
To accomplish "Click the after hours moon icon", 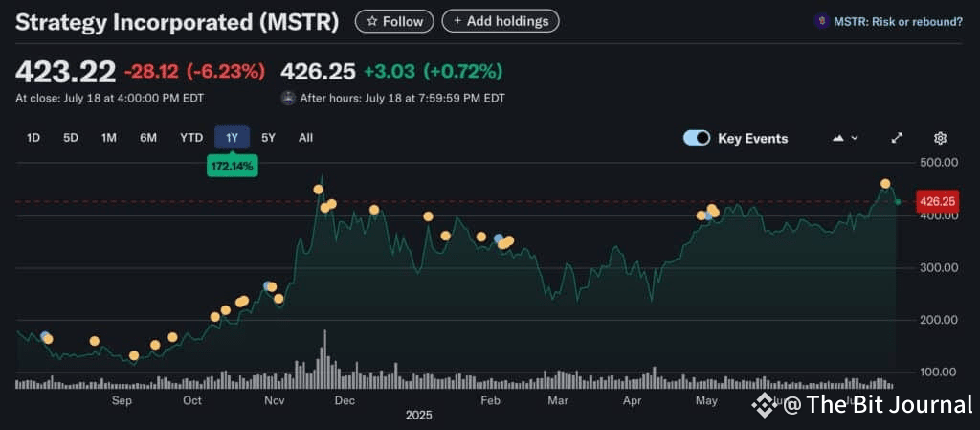I will coord(288,98).
